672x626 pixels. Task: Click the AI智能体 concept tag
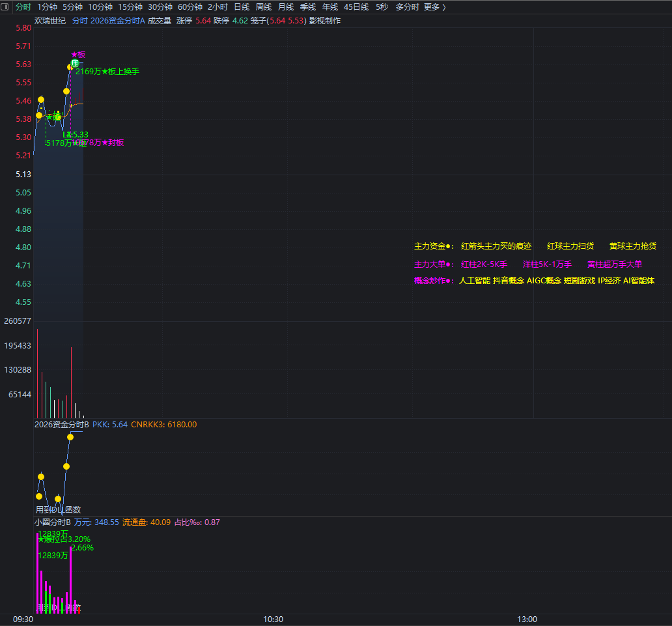coord(639,280)
